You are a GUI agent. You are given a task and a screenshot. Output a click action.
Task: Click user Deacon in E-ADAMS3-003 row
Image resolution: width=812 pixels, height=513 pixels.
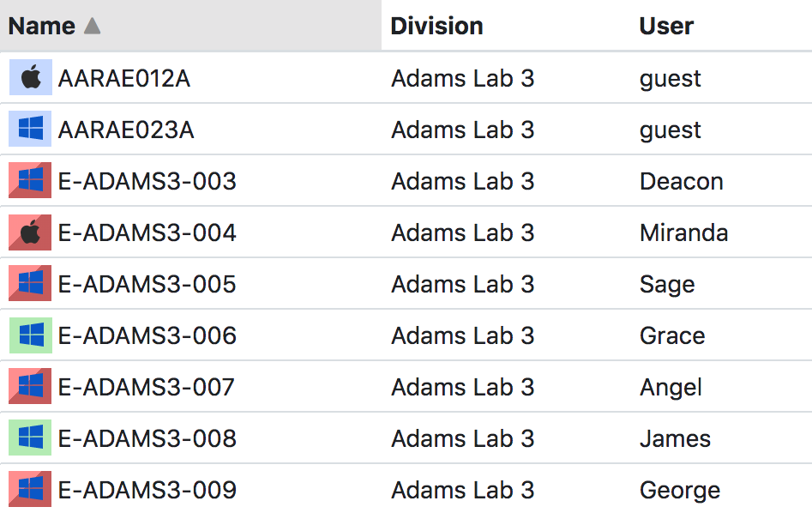click(x=682, y=181)
